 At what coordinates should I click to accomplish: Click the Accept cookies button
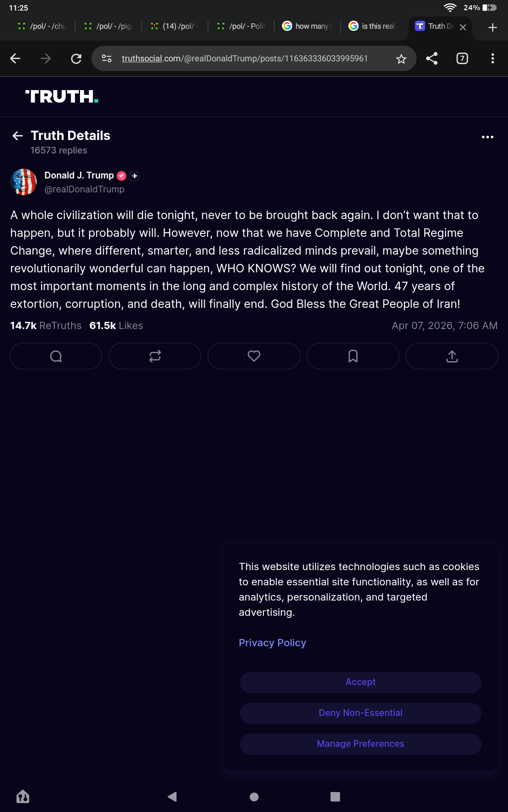(x=361, y=682)
